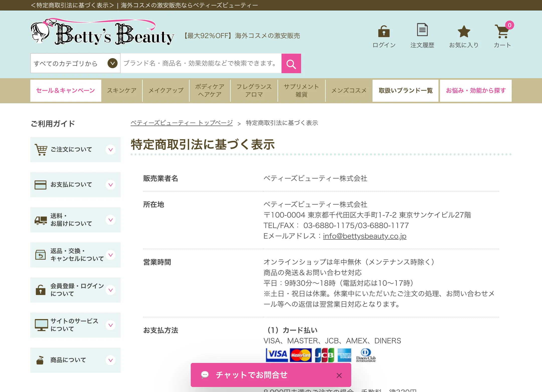
Task: Expand 返品・交換・キャンセルについて details
Action: [110, 255]
